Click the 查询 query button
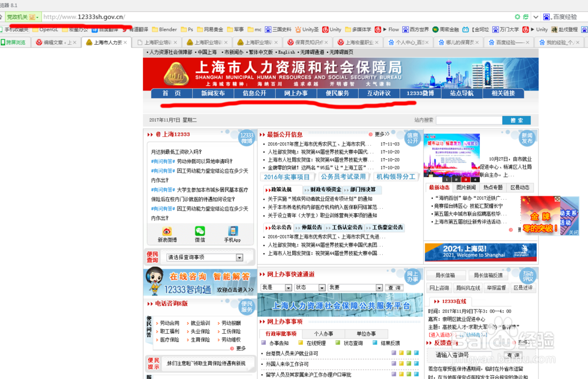This screenshot has width=588, height=379. (x=394, y=288)
